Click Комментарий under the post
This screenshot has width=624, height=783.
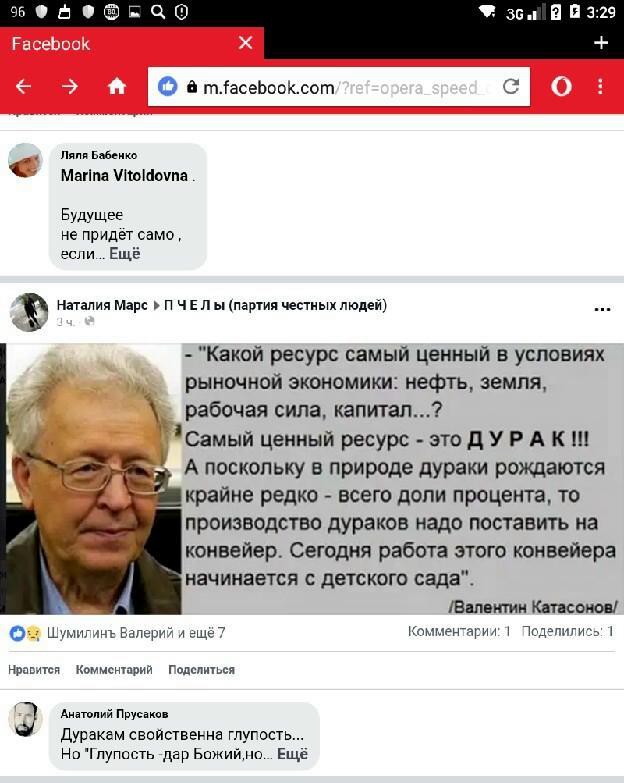[114, 670]
